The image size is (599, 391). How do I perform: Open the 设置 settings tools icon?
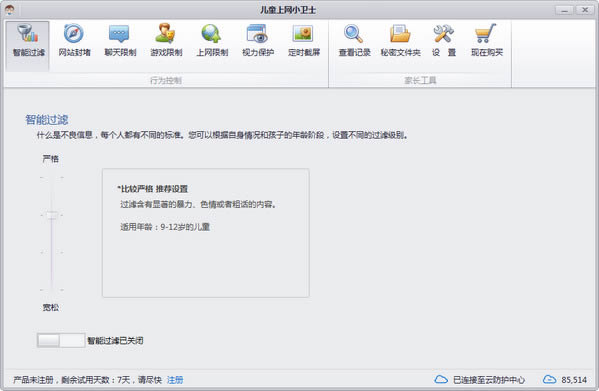(x=444, y=40)
